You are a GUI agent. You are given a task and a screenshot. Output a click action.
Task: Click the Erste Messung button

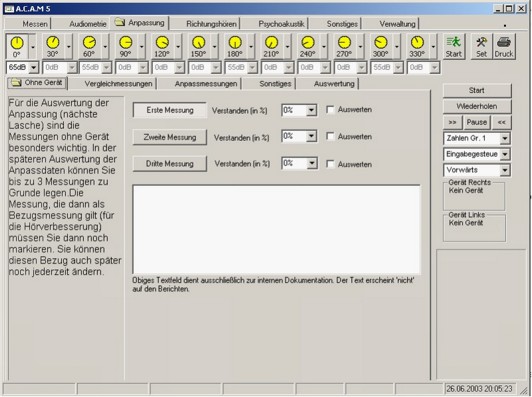pos(170,110)
